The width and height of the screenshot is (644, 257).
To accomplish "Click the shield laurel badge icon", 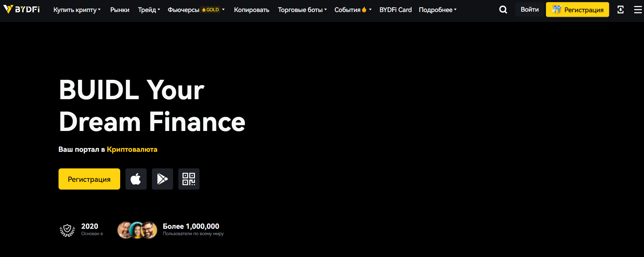I will [67, 230].
